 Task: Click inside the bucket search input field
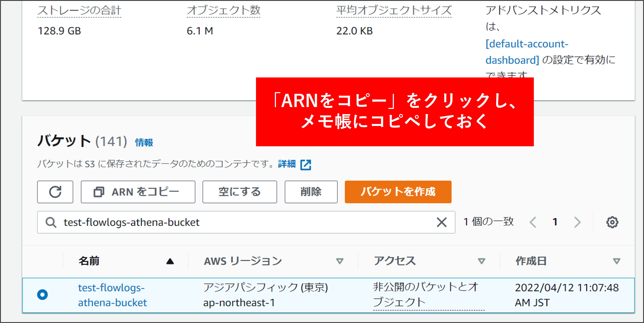tap(245, 222)
